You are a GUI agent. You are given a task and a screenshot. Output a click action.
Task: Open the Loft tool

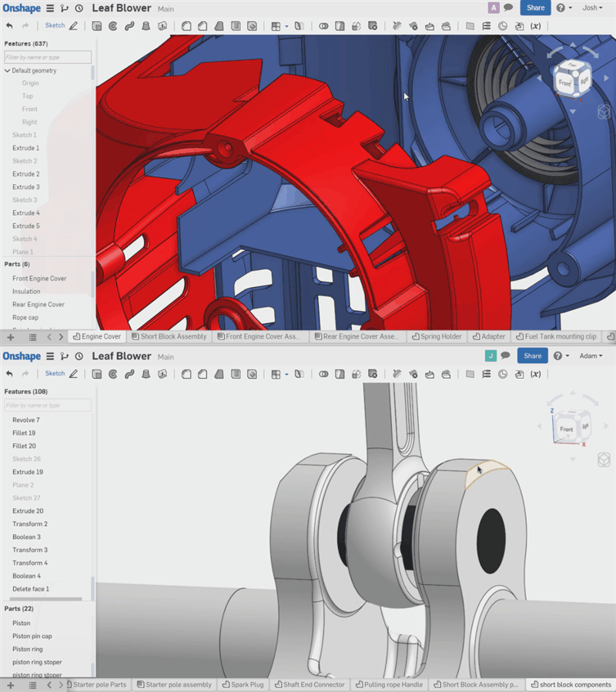146,25
